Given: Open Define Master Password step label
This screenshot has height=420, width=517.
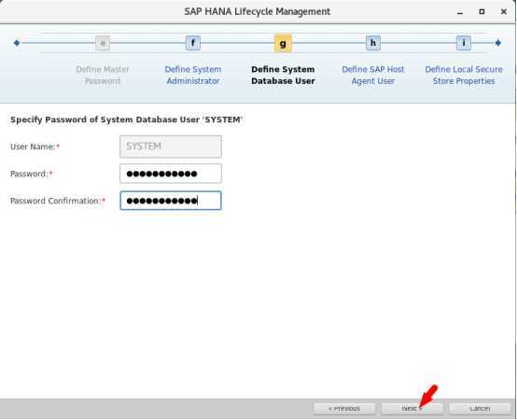Looking at the screenshot, I should (103, 76).
